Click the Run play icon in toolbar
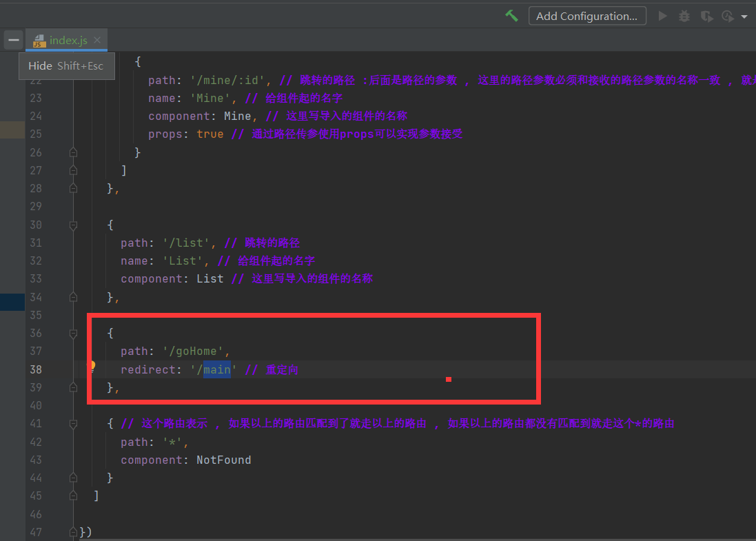Screen dimensions: 756x541 [663, 16]
